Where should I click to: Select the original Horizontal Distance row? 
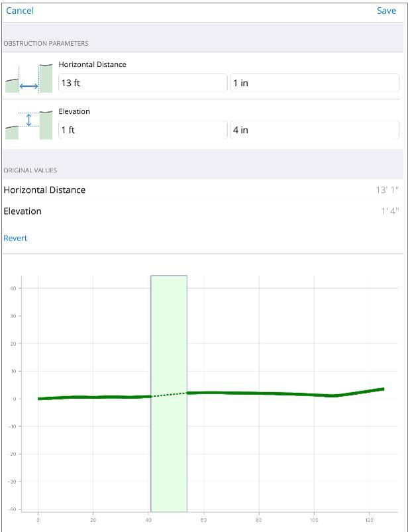[x=199, y=190]
